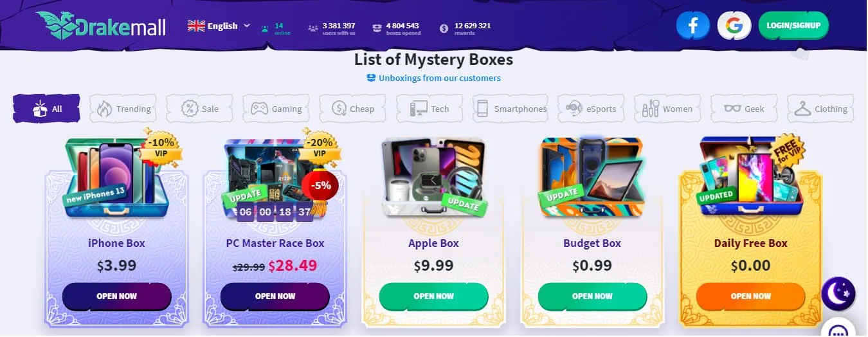Toggle night mode with the moon icon
868x337 pixels.
(838, 294)
